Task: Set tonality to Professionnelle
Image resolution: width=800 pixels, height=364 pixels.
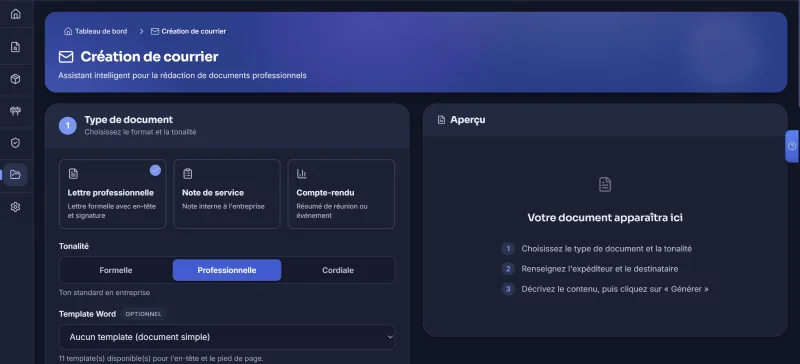Action: [227, 270]
